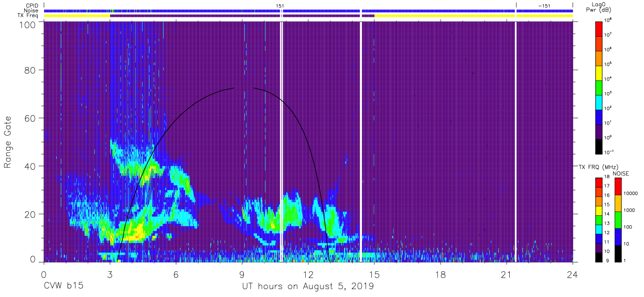Pick the blue segment of the NOISE colorbar
This screenshot has height=297, width=644.
pos(618,237)
